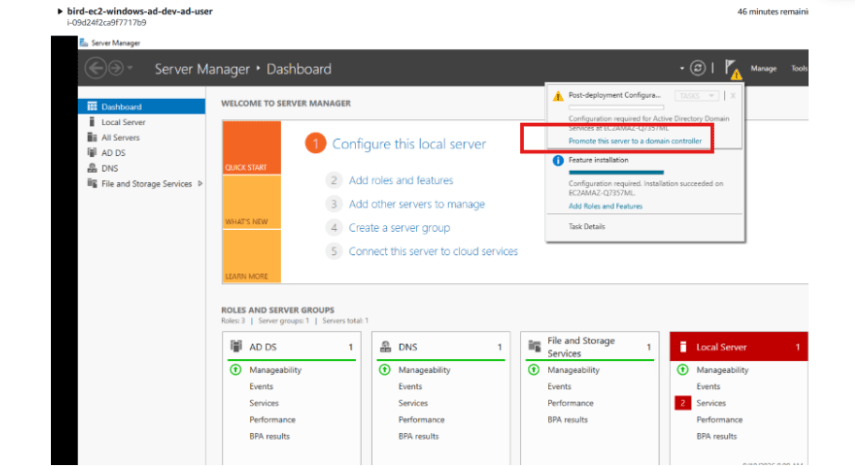Click the DNS sidebar icon
Image resolution: width=855 pixels, height=466 pixels.
pyautogui.click(x=92, y=168)
